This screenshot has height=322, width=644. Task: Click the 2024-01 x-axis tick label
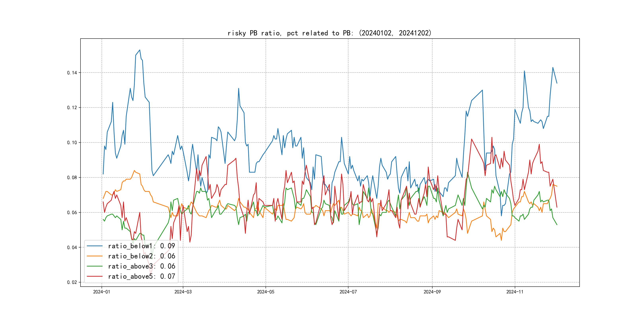pos(102,292)
